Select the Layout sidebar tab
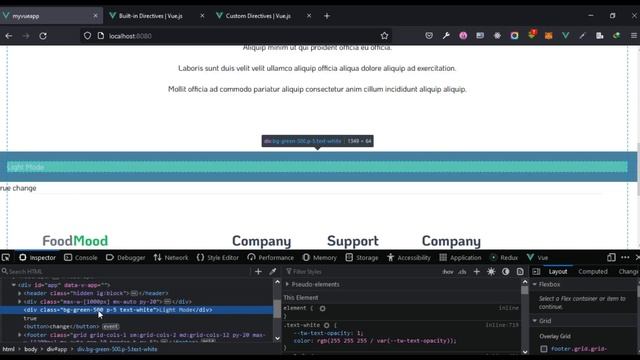Viewport: 640px width, 360px height. tap(558, 271)
